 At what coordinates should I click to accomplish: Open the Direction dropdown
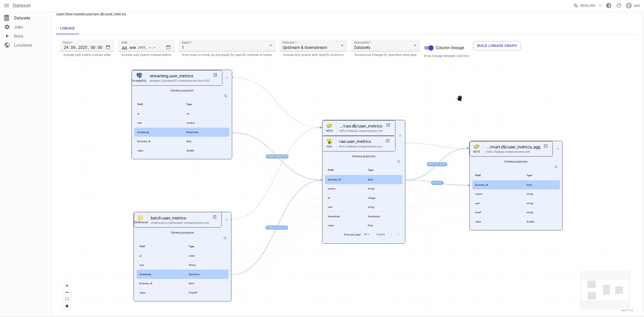point(313,47)
